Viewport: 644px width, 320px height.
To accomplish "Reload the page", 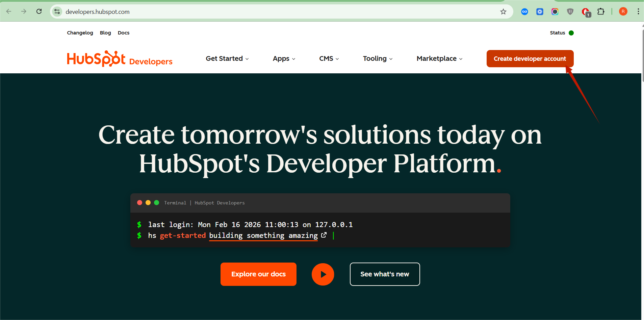I will (x=39, y=11).
